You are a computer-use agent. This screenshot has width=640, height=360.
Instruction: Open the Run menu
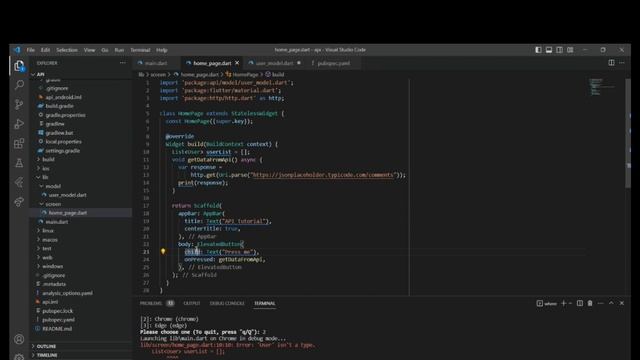[x=119, y=50]
